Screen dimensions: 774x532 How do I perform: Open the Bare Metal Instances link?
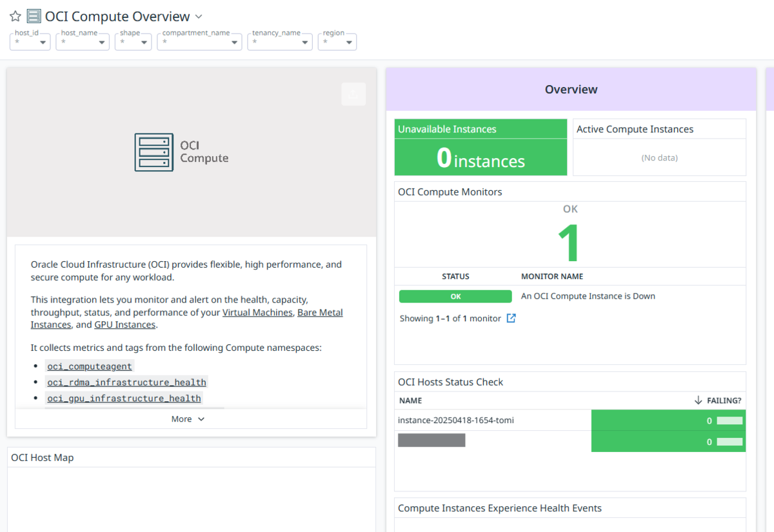pyautogui.click(x=320, y=312)
